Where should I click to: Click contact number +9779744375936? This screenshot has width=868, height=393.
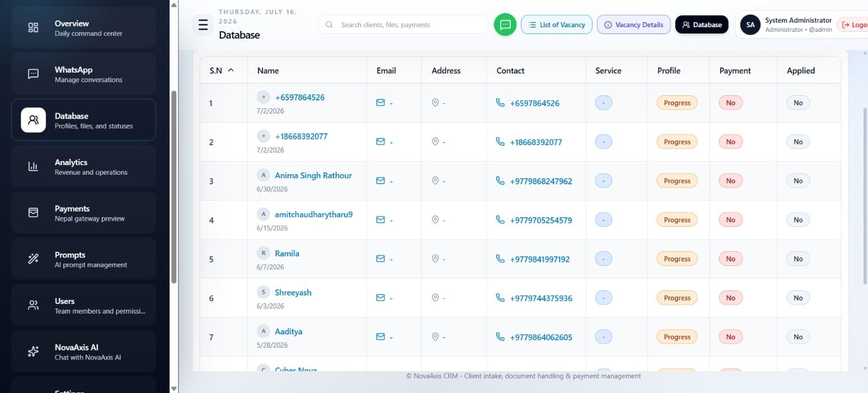pos(541,298)
